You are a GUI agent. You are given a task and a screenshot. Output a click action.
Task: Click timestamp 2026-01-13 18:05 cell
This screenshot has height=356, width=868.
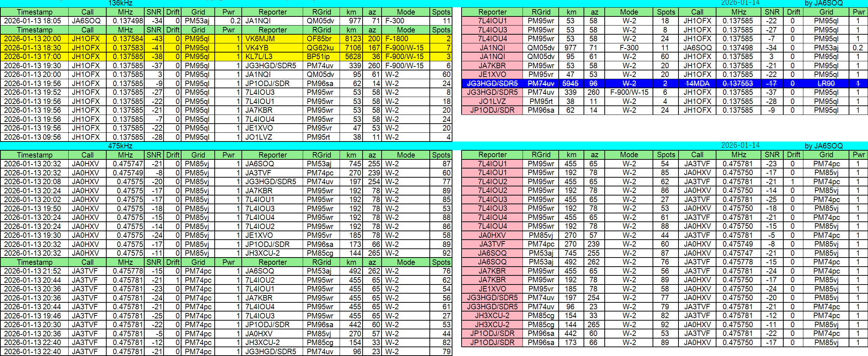(x=34, y=21)
